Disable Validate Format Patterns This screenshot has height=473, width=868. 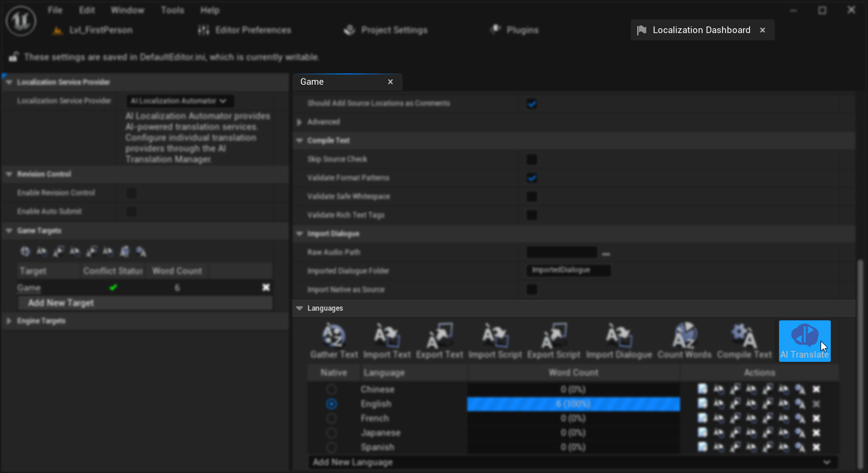532,178
